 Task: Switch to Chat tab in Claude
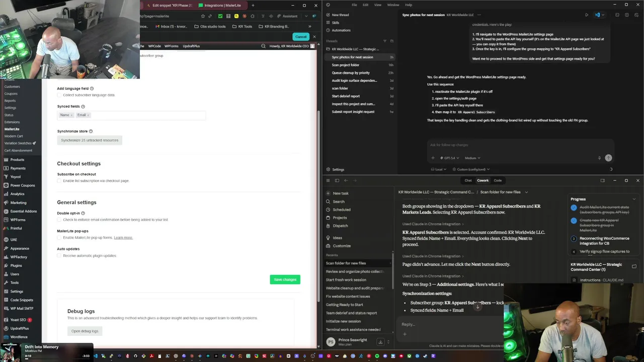(x=468, y=180)
